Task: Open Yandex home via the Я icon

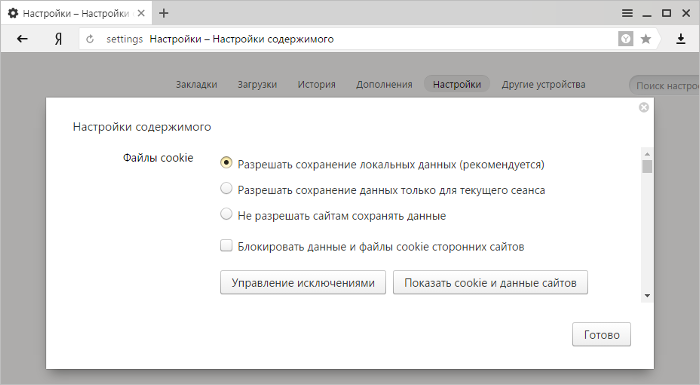Action: pyautogui.click(x=58, y=39)
